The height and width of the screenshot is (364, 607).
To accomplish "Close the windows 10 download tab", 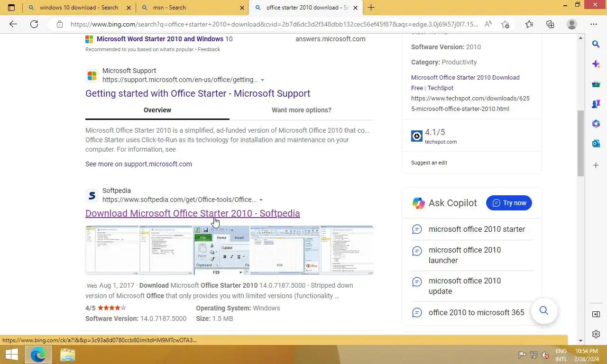I will [129, 8].
